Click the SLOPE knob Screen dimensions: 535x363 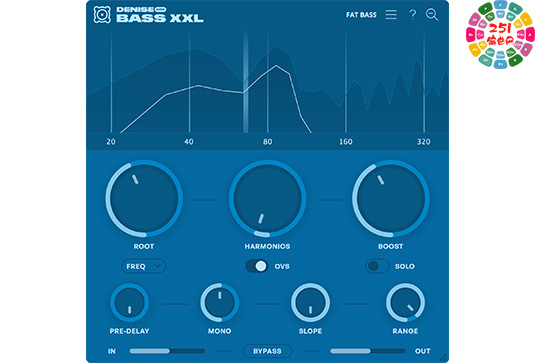pyautogui.click(x=310, y=303)
